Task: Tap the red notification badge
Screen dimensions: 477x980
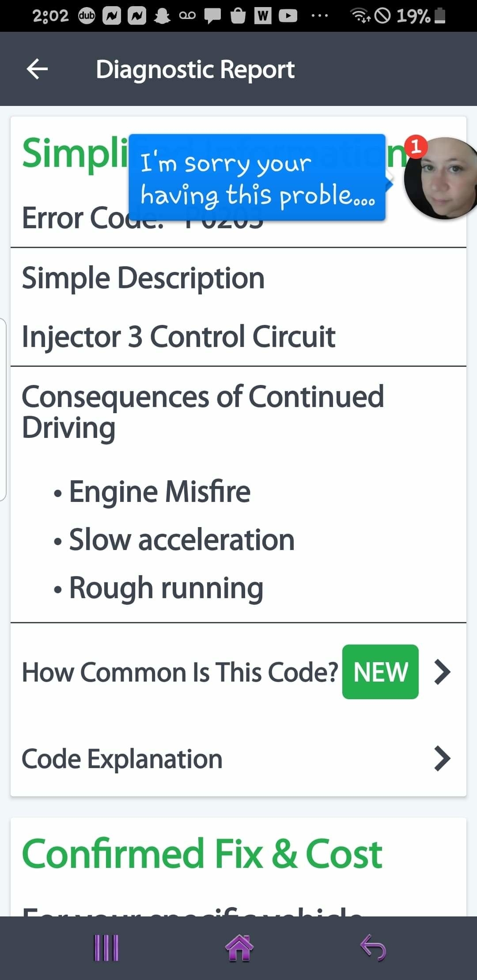Action: (416, 146)
